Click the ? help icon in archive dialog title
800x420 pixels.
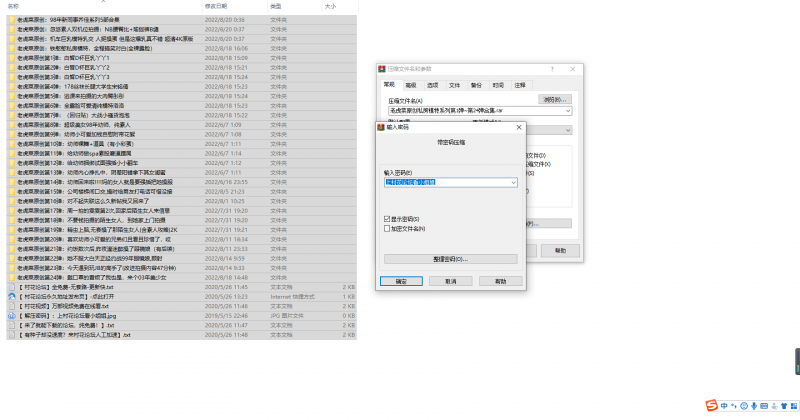coord(554,68)
